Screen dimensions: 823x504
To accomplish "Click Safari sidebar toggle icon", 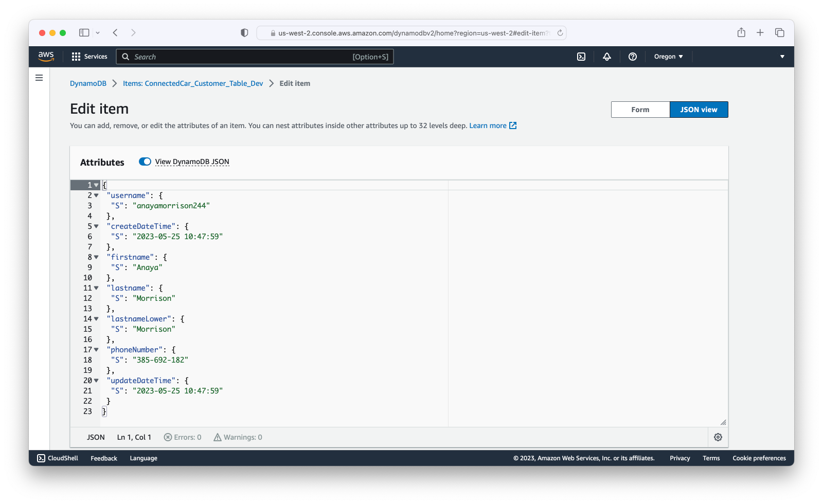I will click(84, 32).
